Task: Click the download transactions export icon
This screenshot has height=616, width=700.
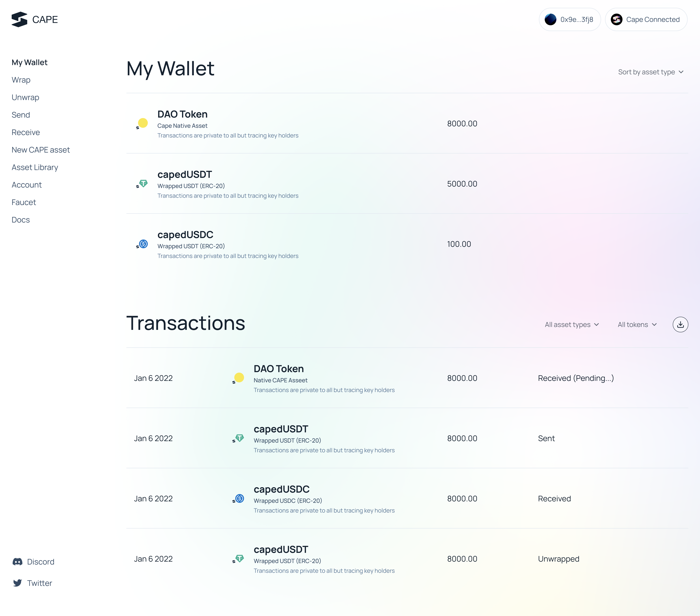Action: 680,324
